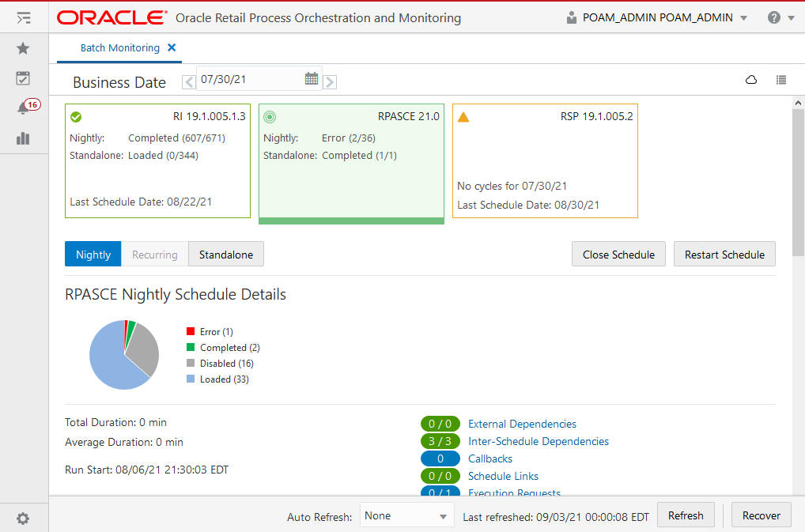The width and height of the screenshot is (805, 532).
Task: Click the Recover button
Action: pyautogui.click(x=762, y=515)
